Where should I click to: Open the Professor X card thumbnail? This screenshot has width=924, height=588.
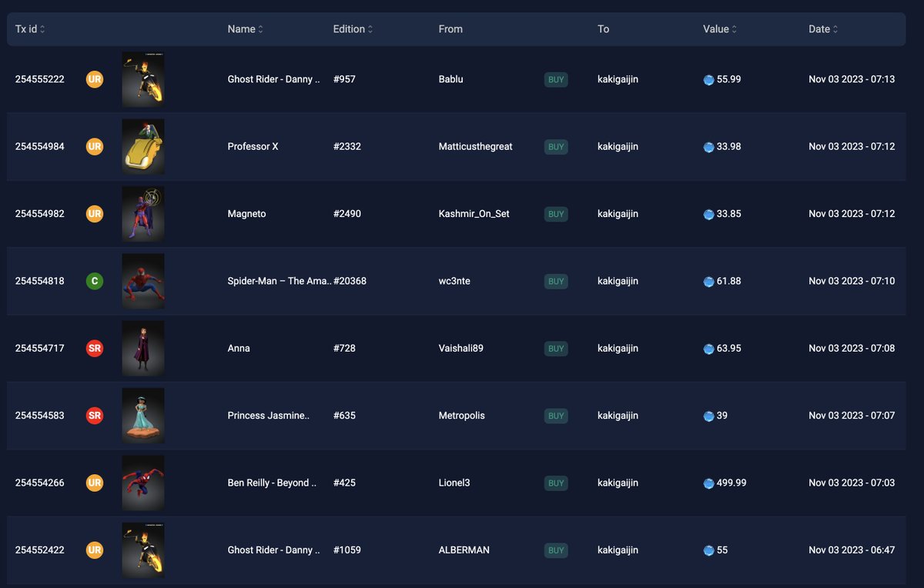[x=143, y=146]
